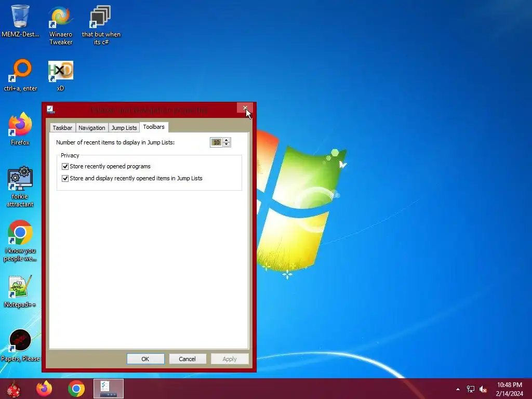Screen dimensions: 532x399
Task: Click the muted volume tray icon
Action: coord(483,389)
